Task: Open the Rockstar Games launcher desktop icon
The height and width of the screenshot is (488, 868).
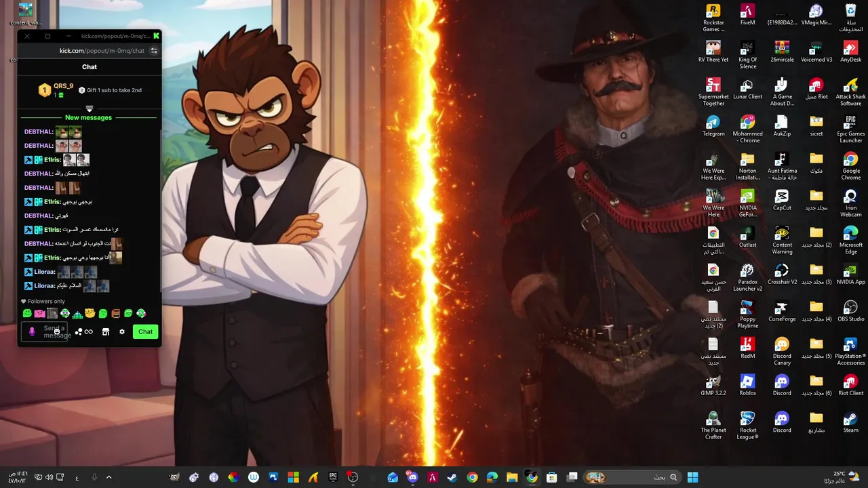Action: 713,18
